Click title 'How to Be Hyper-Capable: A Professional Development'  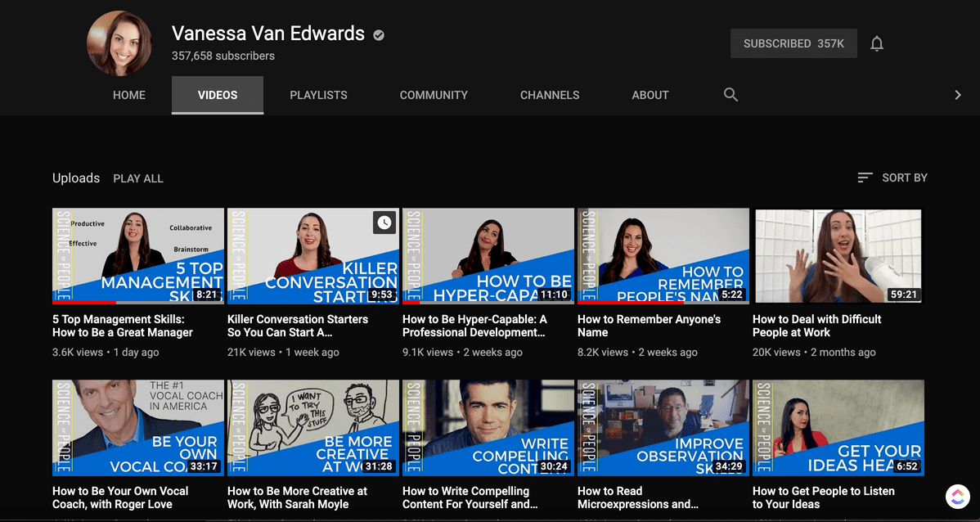(x=475, y=326)
